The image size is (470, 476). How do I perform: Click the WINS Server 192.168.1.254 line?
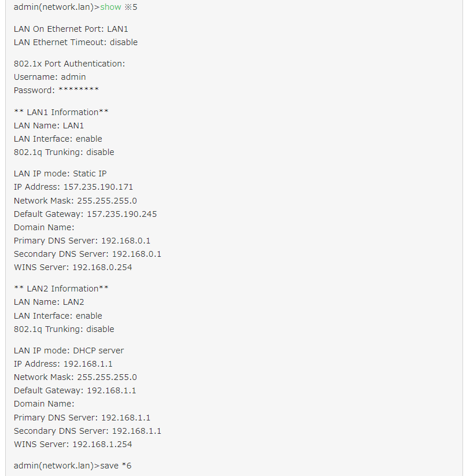(x=73, y=444)
